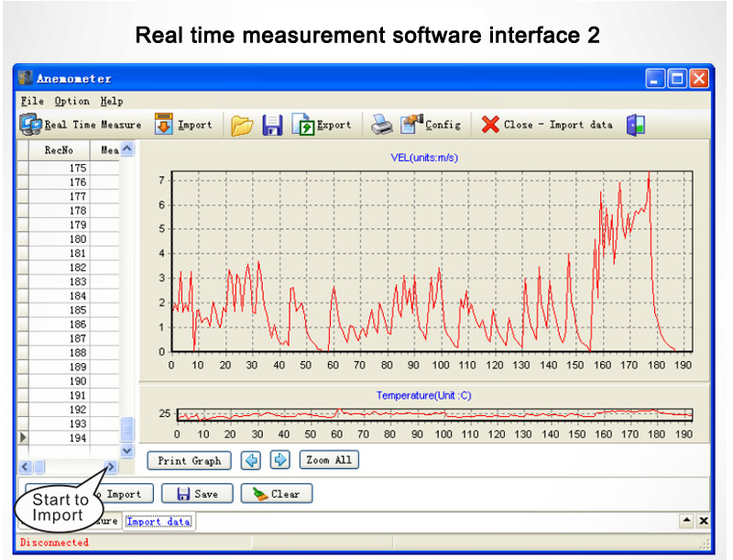Pan graph left with the left arrow
This screenshot has width=733, height=560.
251,460
